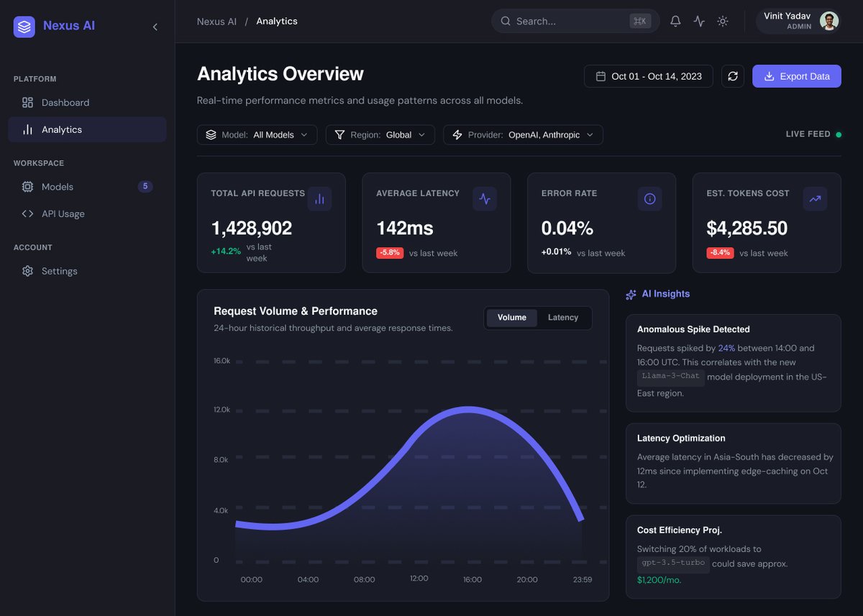The image size is (863, 616).
Task: Switch chart to Latency view
Action: (563, 318)
